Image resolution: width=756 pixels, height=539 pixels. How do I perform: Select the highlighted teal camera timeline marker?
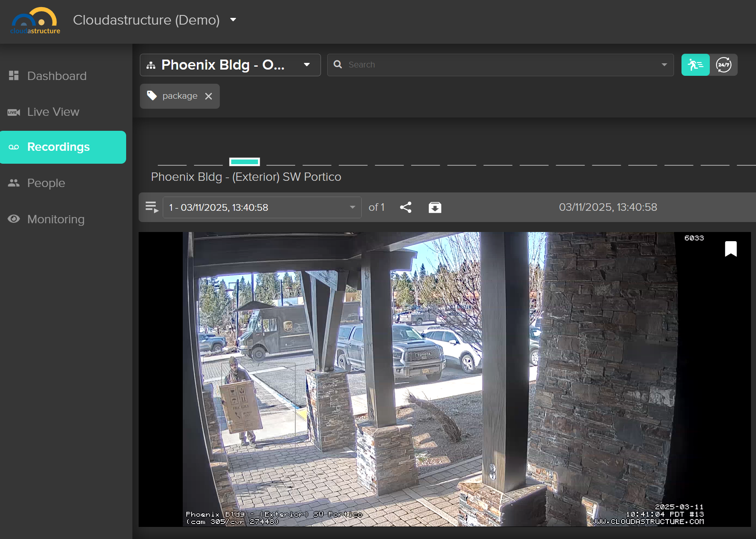pos(245,162)
